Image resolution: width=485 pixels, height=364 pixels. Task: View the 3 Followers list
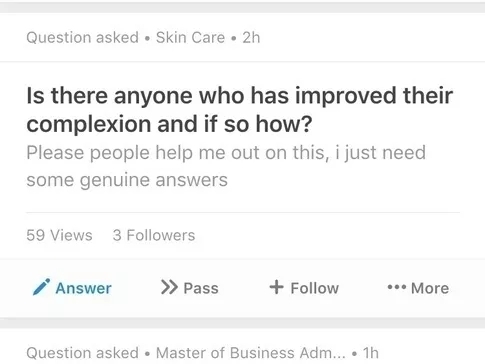(x=154, y=235)
